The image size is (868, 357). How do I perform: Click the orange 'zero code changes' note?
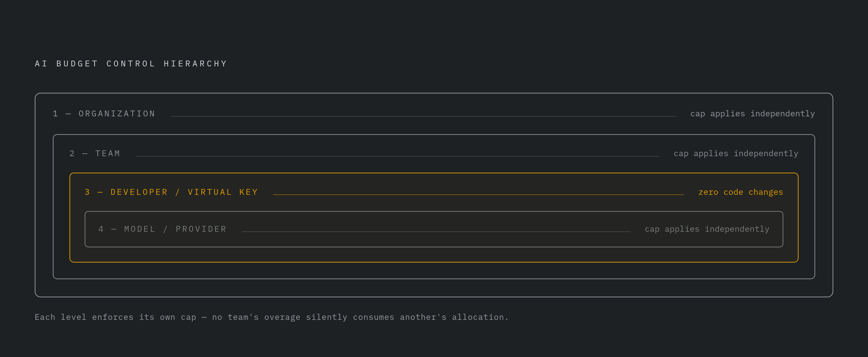click(x=741, y=192)
